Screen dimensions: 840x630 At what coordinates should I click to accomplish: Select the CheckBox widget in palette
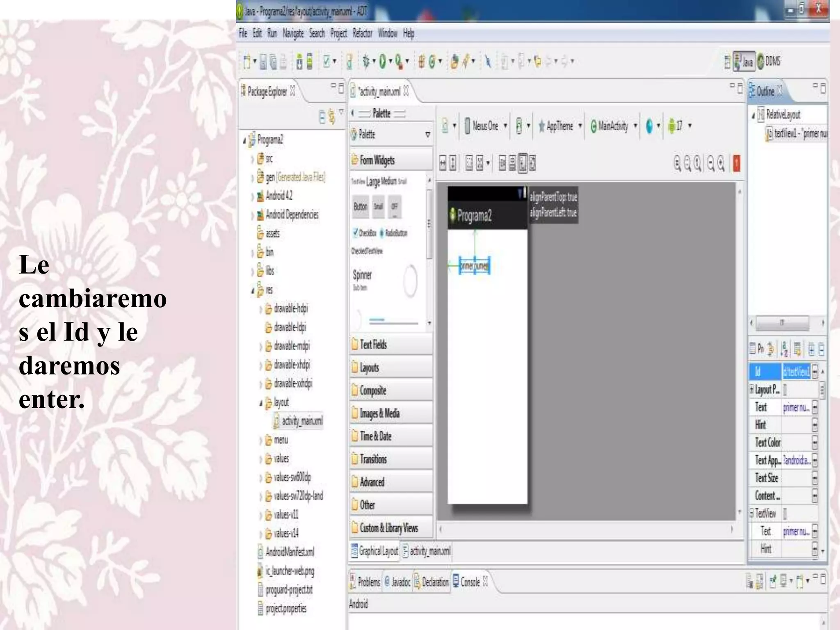(x=365, y=233)
